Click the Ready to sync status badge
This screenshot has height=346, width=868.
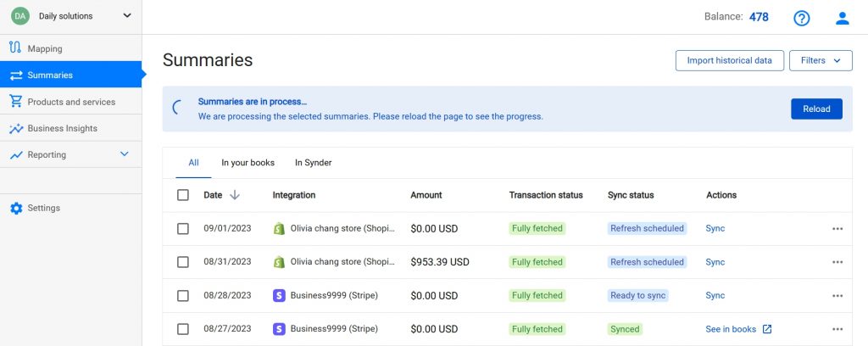click(x=637, y=296)
